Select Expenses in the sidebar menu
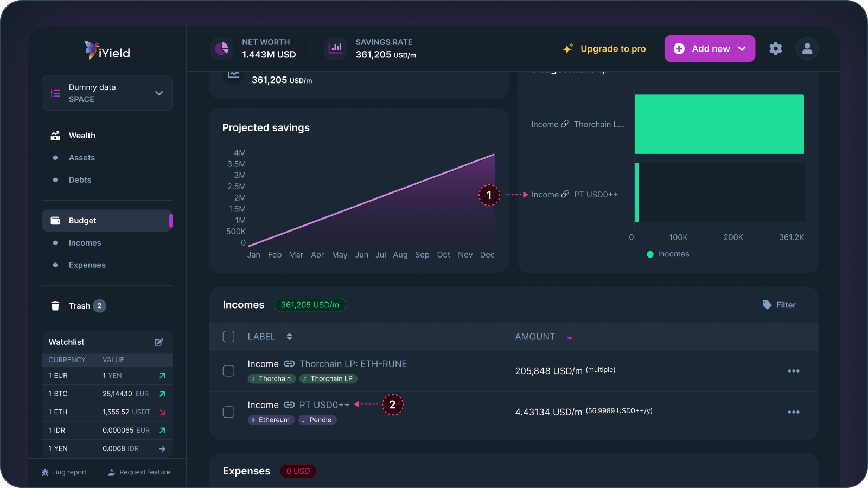This screenshot has height=488, width=868. (87, 265)
